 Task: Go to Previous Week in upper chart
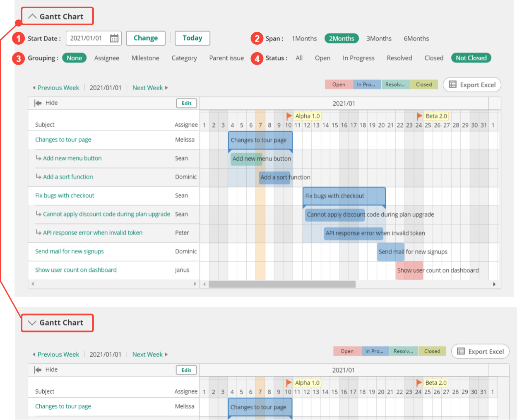[56, 88]
